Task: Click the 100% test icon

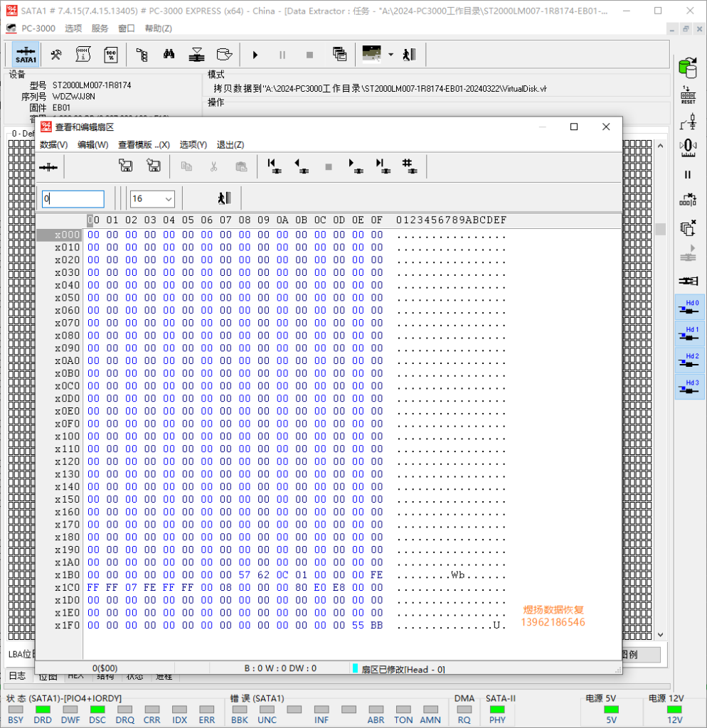Action: [111, 55]
